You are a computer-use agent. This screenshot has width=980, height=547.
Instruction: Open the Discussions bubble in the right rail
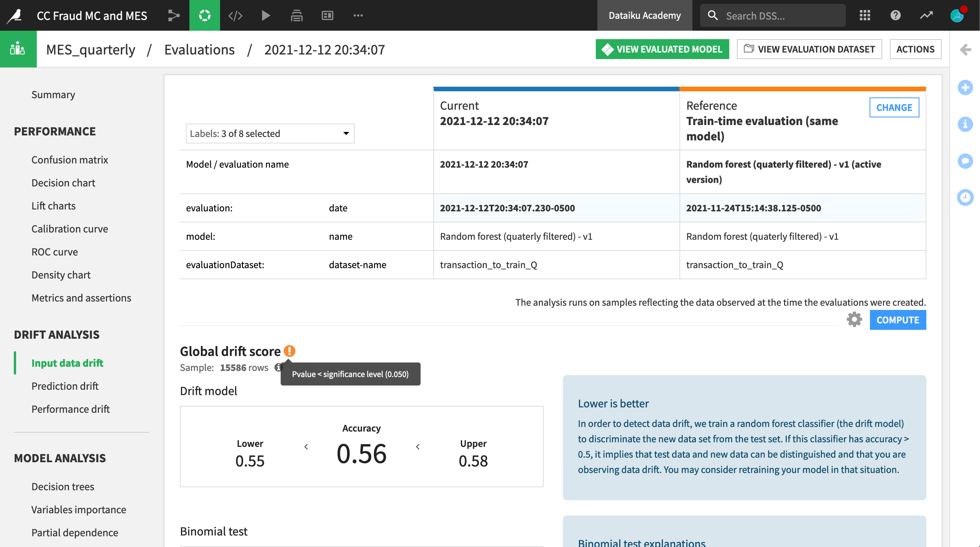965,161
